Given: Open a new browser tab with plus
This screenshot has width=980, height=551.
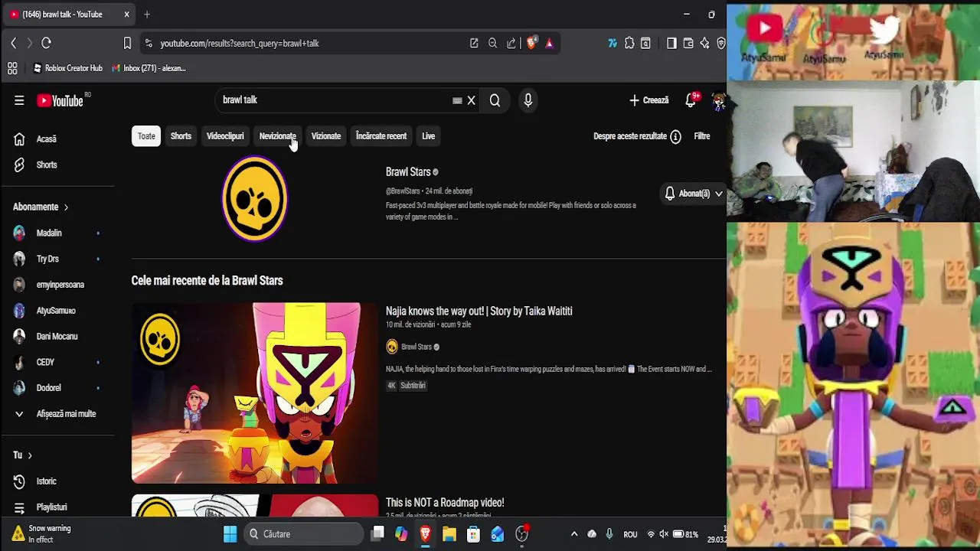Looking at the screenshot, I should (x=147, y=15).
